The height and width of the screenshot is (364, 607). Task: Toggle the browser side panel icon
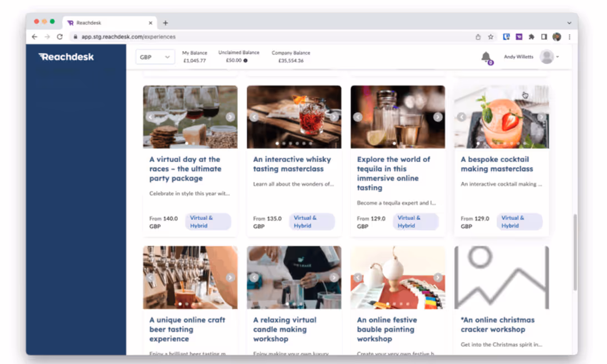coord(544,37)
